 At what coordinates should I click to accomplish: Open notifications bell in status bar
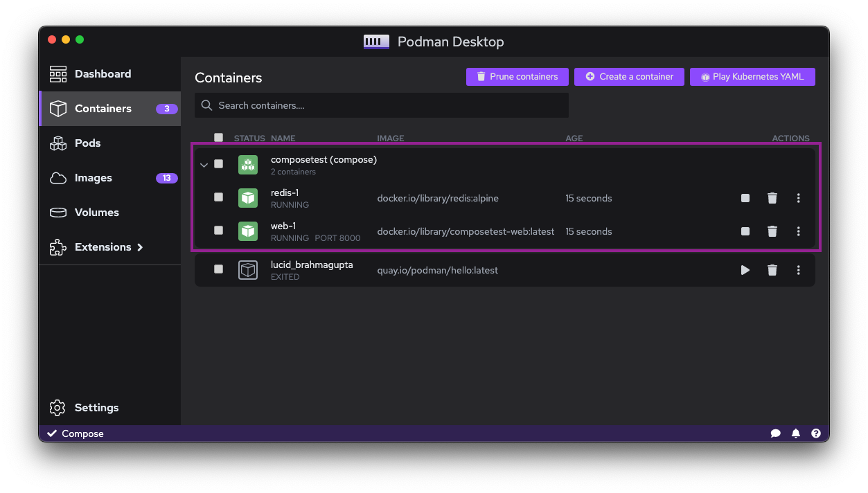796,433
